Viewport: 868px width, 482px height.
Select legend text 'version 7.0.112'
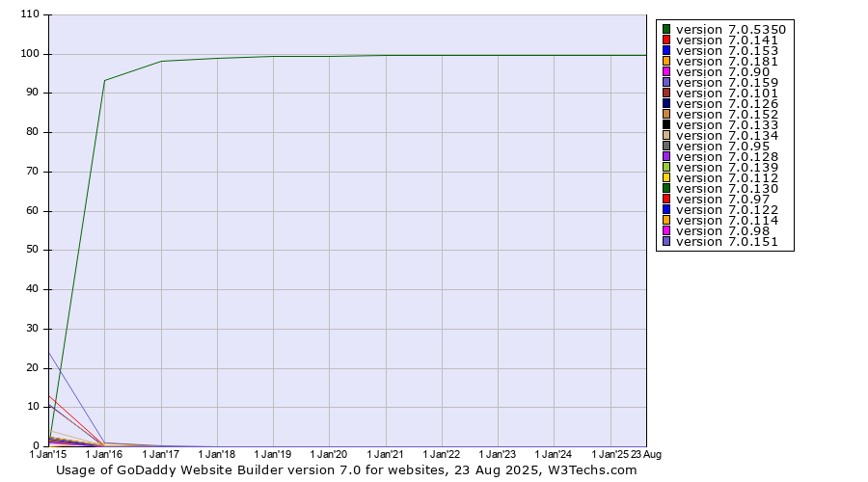pos(727,177)
